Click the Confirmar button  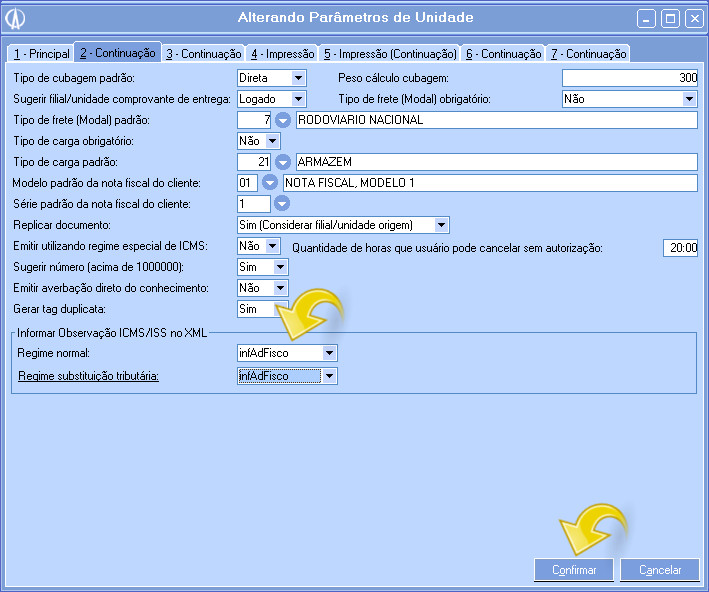574,570
